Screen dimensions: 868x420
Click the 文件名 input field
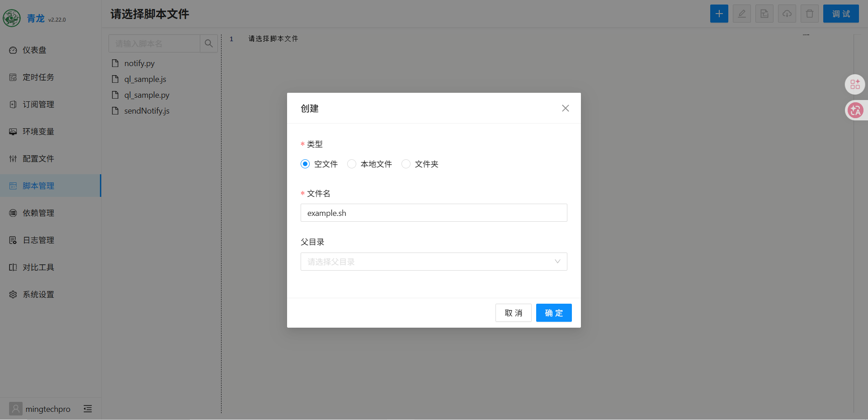pyautogui.click(x=434, y=213)
